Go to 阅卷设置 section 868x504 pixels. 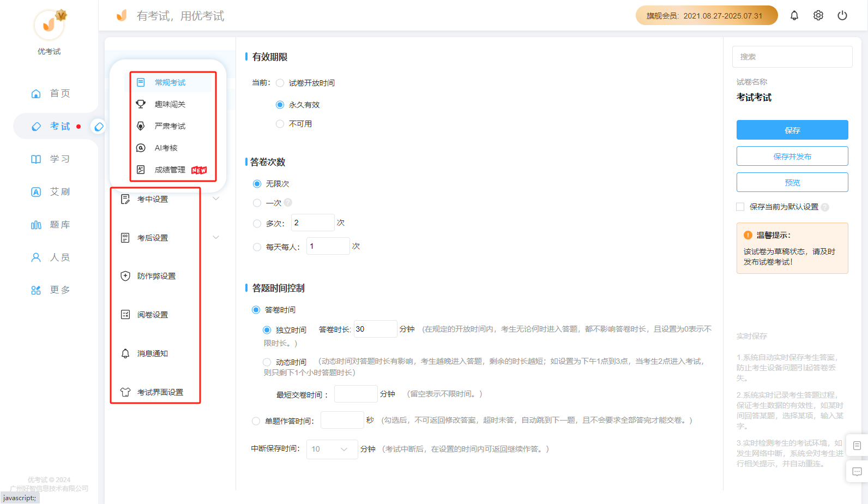coord(153,315)
